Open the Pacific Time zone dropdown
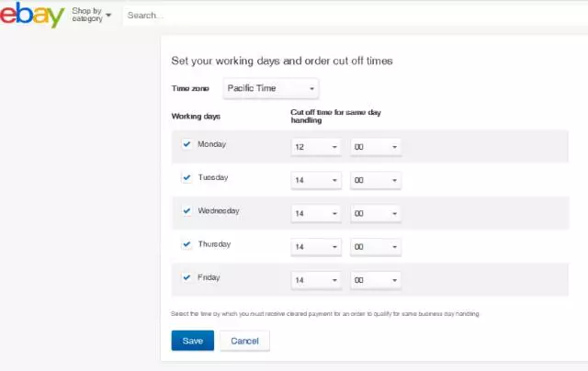The height and width of the screenshot is (371, 588). click(x=270, y=89)
